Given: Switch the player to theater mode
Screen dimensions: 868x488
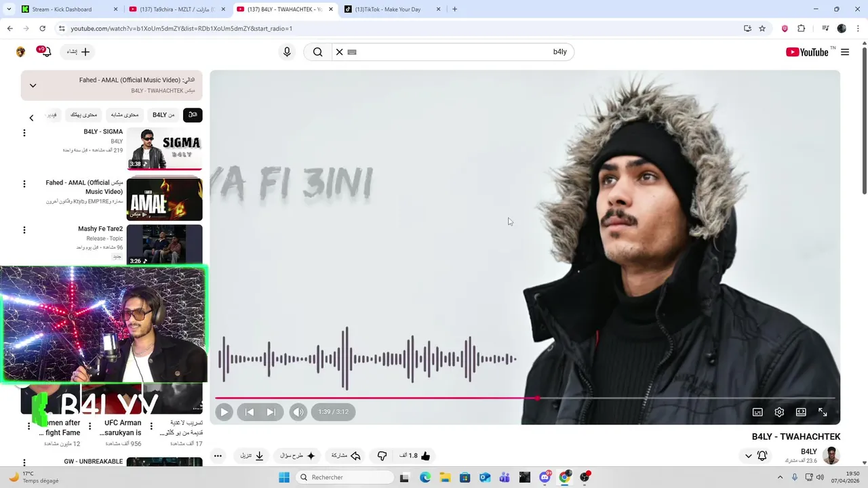Looking at the screenshot, I should coord(801,412).
